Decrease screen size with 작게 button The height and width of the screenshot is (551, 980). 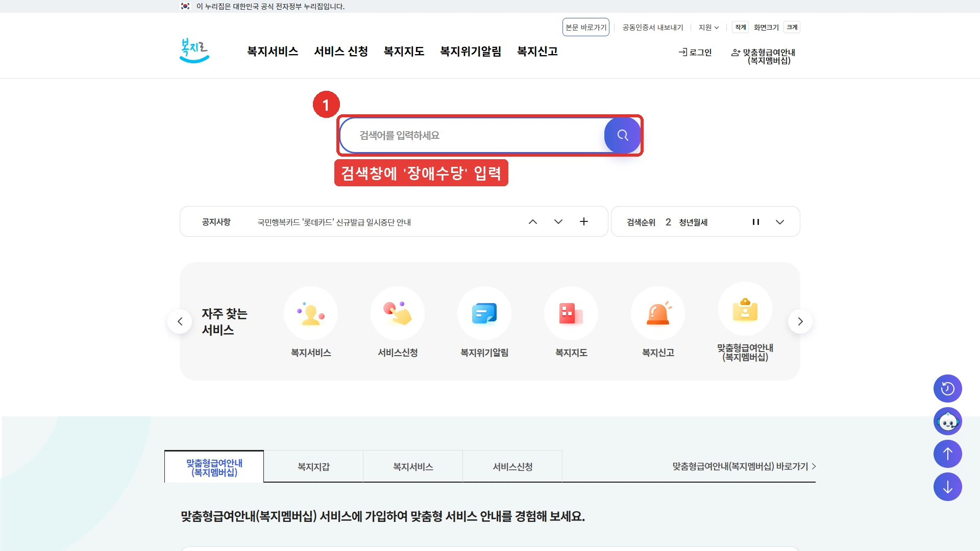(741, 28)
